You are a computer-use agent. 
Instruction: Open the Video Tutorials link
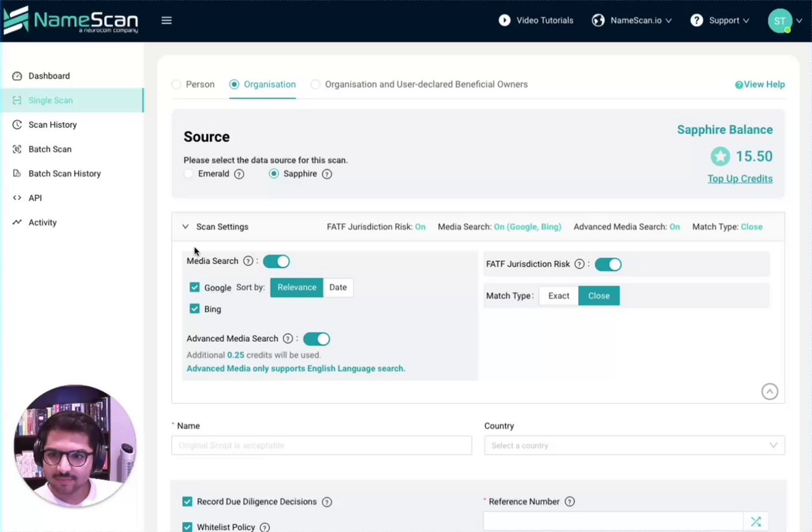(x=545, y=20)
